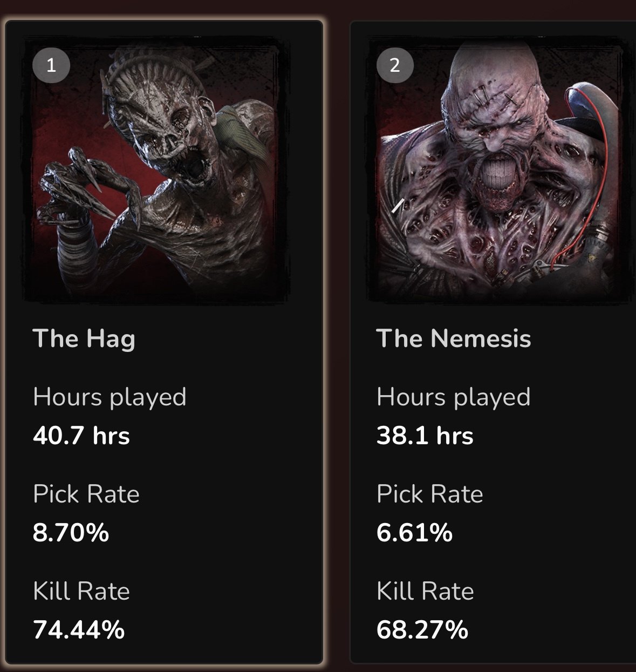Click The Hag's 40.7 hrs value

pyautogui.click(x=81, y=436)
